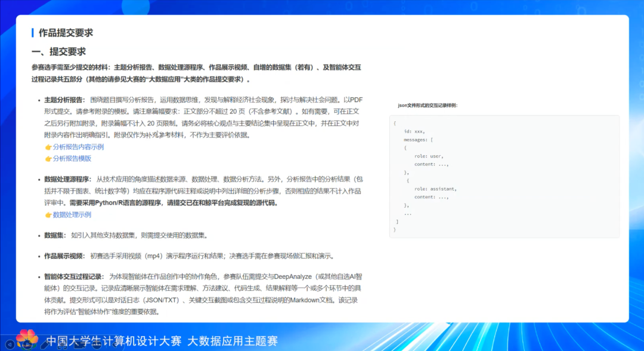
Task: Click the pointing hand before 分析报告模版
Action: tap(48, 159)
